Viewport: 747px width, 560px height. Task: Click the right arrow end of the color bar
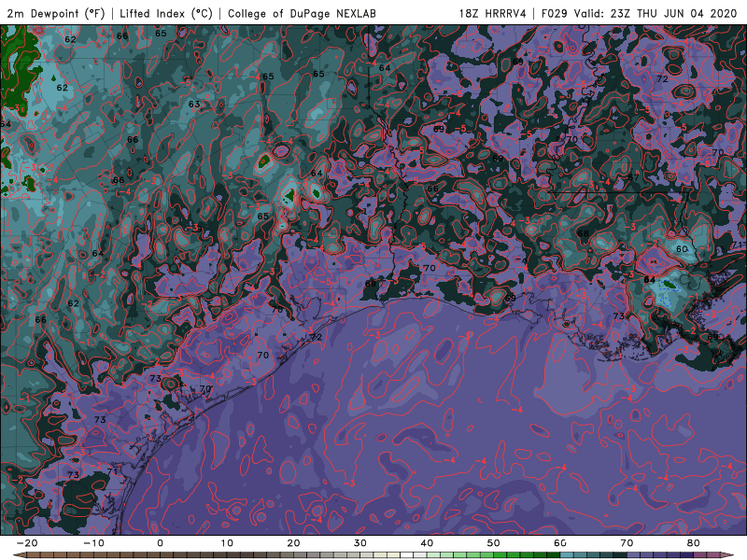pos(729,555)
